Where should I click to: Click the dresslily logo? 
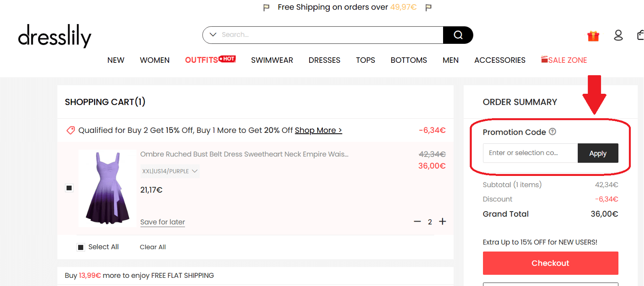coord(55,36)
